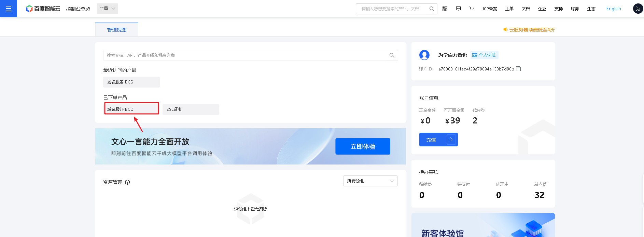Click the 新客体验馆 banner
The image size is (644, 237).
[483, 225]
